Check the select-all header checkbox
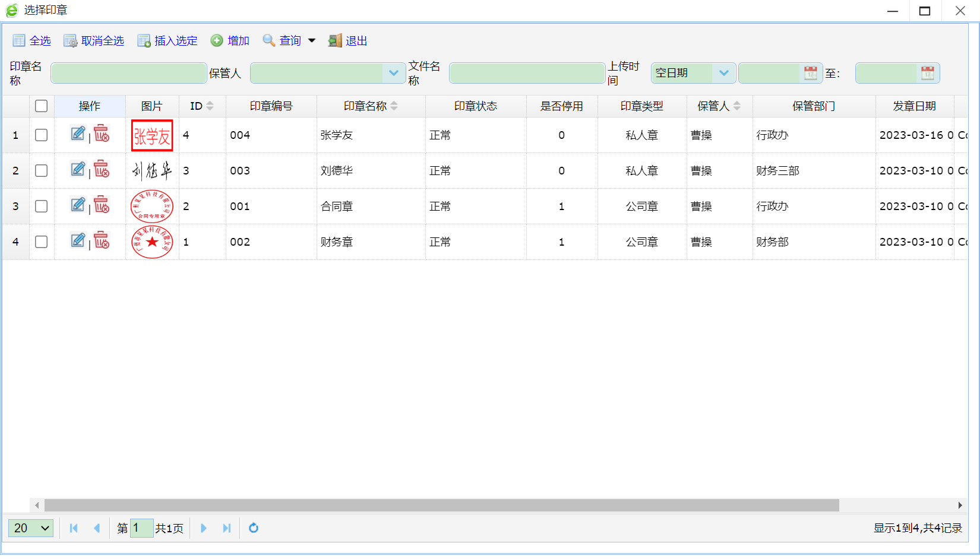Screen dimensions: 980x559 coord(41,106)
